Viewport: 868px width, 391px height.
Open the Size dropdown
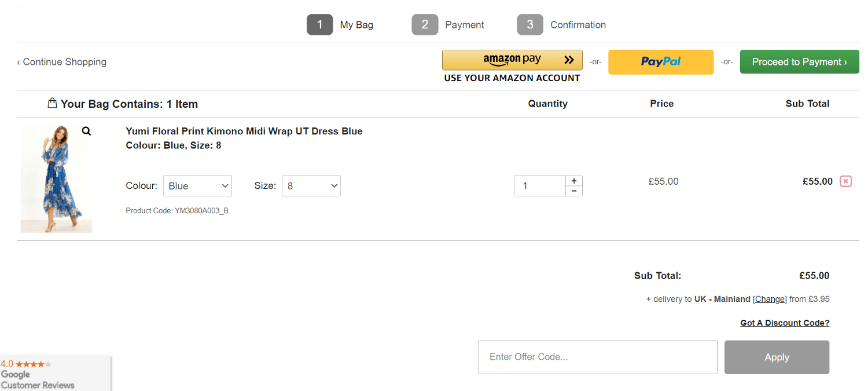[311, 185]
